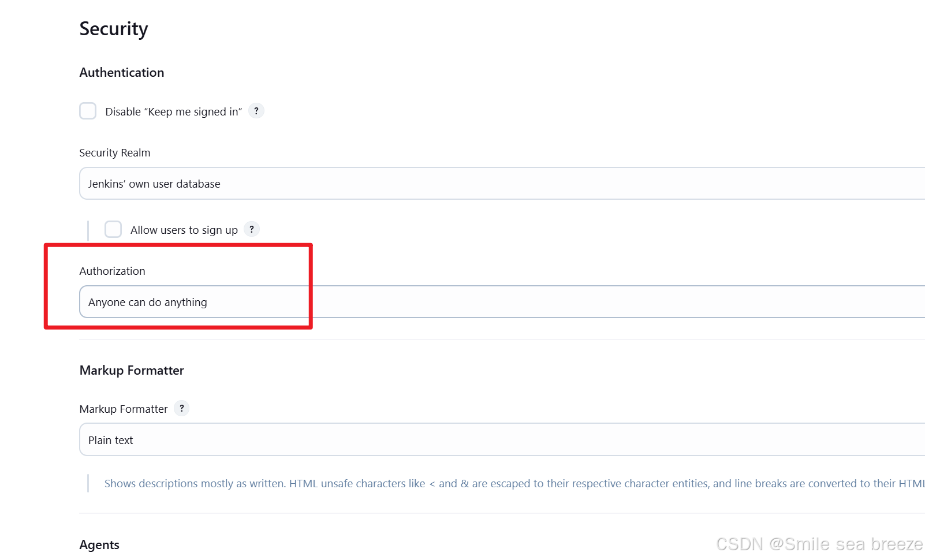
Task: Toggle the signup checkbox under Security Realm
Action: coord(113,229)
